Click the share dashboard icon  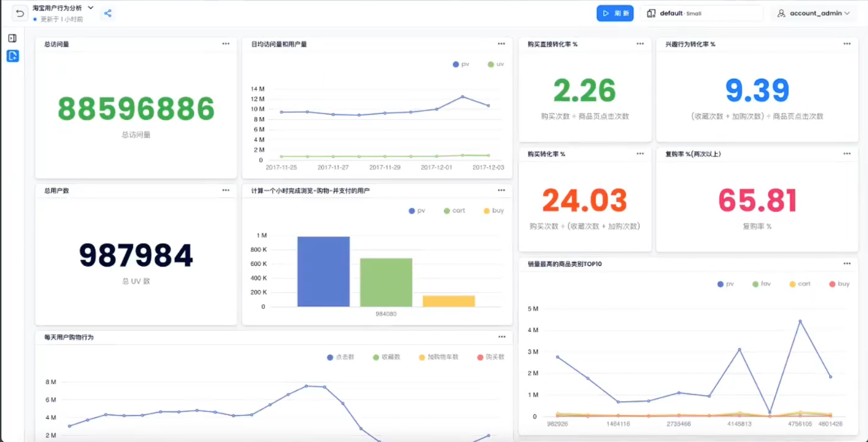[x=108, y=14]
